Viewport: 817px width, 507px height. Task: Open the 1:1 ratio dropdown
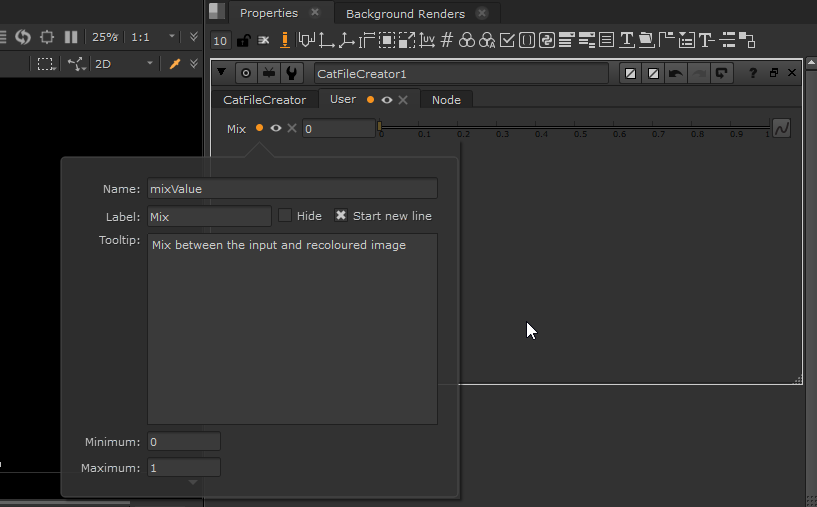click(152, 37)
